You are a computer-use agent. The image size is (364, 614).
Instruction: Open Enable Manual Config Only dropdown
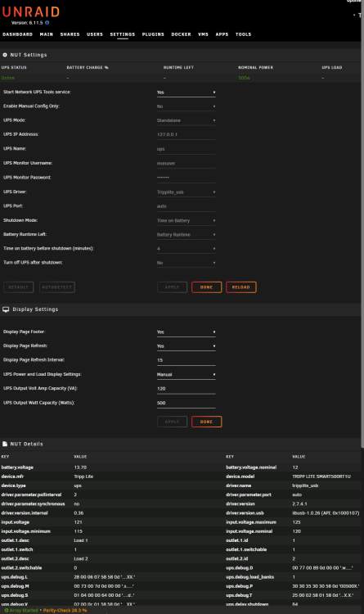coord(186,106)
